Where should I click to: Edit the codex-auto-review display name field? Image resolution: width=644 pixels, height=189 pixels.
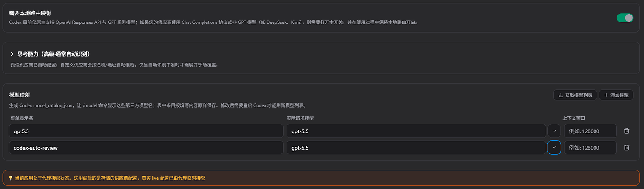[146, 148]
